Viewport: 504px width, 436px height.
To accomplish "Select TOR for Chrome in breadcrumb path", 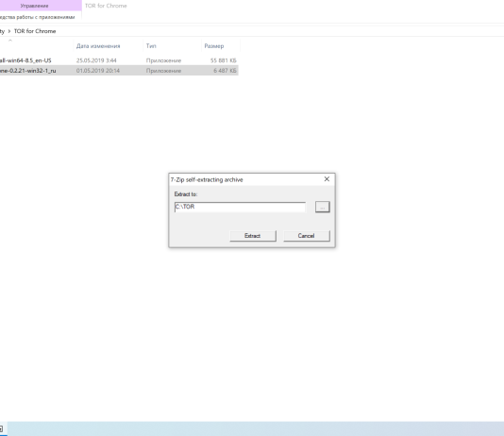I will (x=35, y=31).
